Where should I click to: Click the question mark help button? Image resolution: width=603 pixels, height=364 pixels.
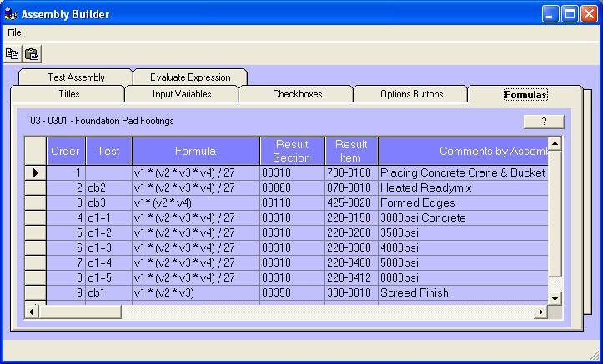(544, 122)
